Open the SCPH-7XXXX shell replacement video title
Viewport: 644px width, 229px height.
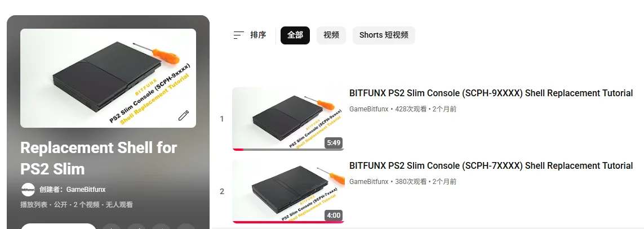point(491,166)
